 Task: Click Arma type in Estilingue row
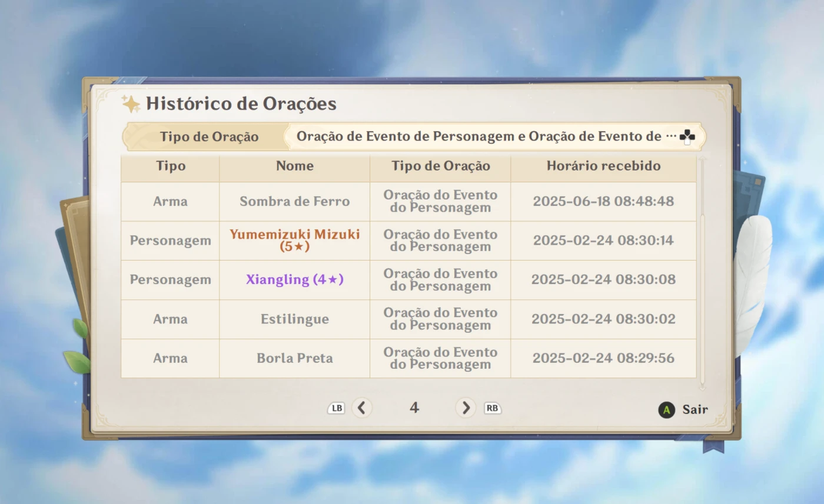pos(170,319)
